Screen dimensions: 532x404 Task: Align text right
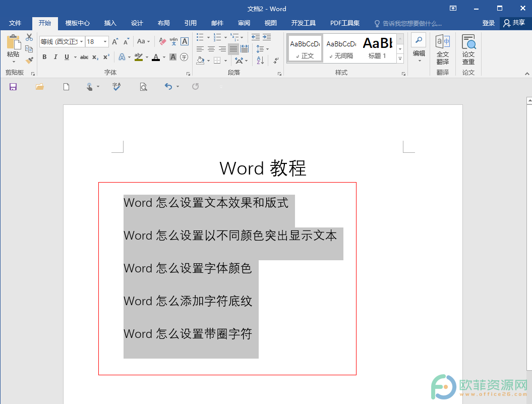(x=222, y=49)
